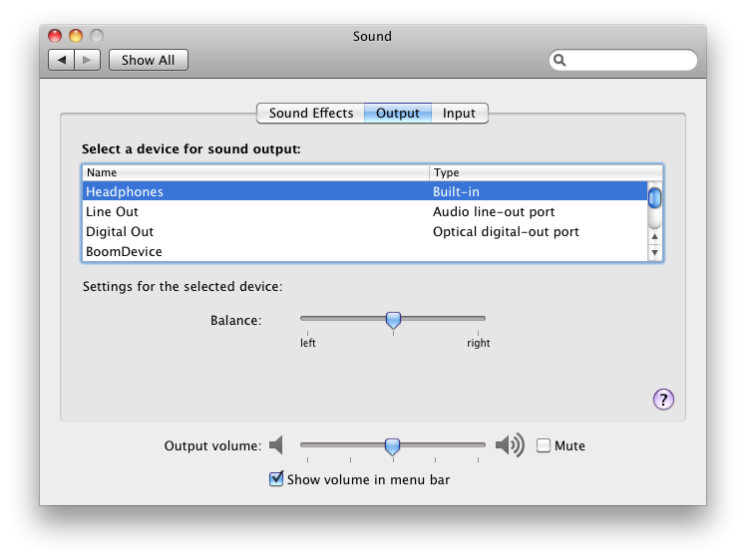Click the forward arrow navigation button
The image size is (746, 560).
point(87,60)
